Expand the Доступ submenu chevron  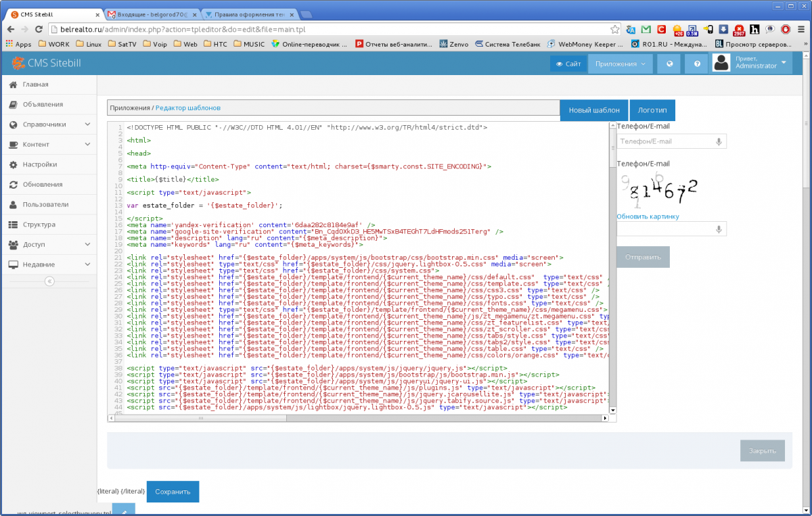(88, 244)
